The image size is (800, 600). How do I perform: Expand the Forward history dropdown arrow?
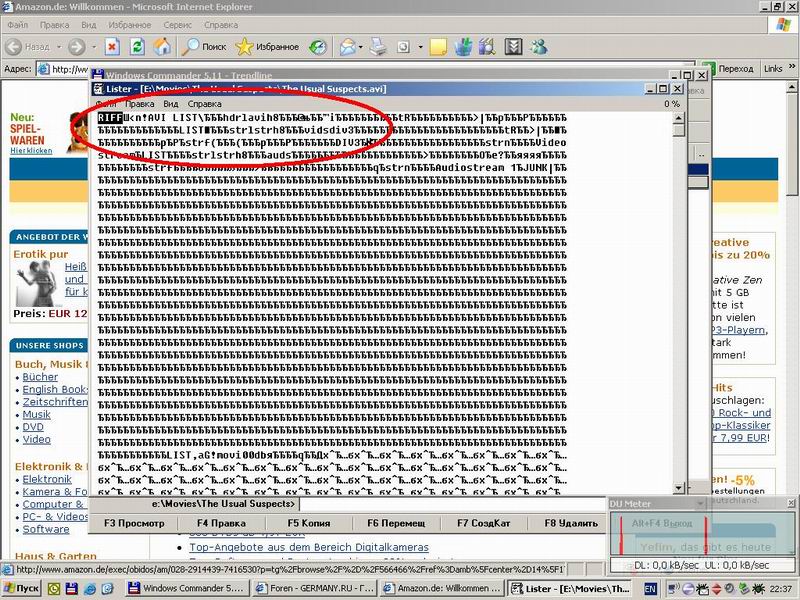[94, 47]
